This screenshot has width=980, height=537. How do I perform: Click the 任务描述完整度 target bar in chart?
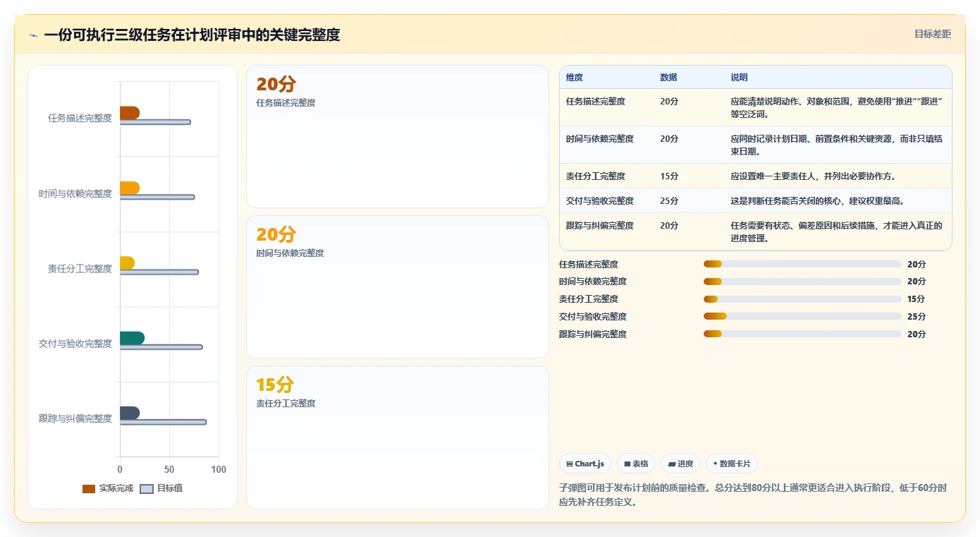(x=155, y=122)
